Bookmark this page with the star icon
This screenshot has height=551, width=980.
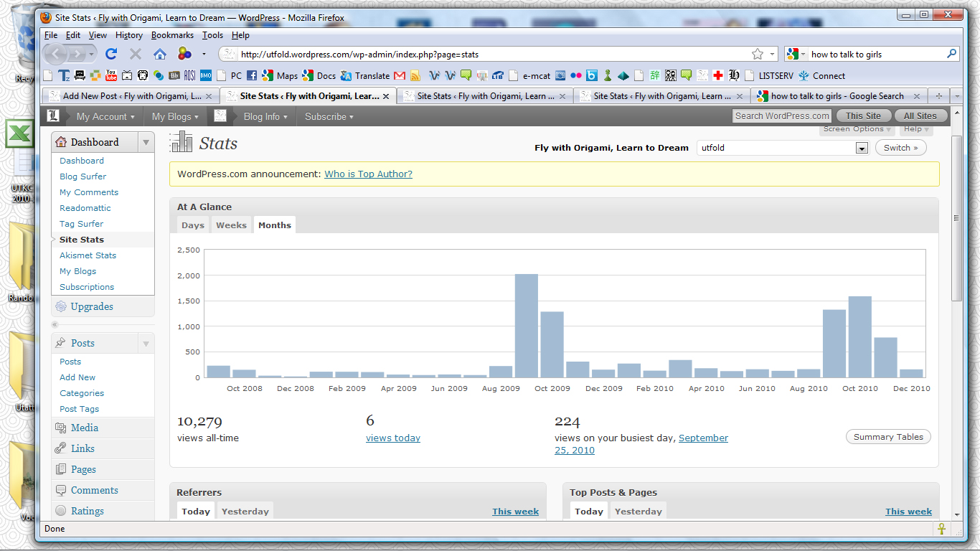coord(757,54)
